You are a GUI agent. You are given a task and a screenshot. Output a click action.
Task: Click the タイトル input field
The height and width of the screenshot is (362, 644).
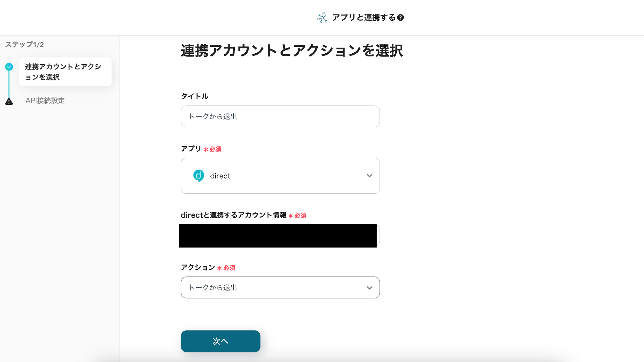click(x=280, y=116)
